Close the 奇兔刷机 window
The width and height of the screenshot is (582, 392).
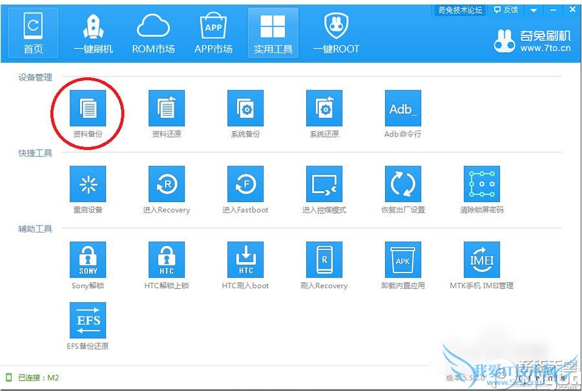coord(573,10)
